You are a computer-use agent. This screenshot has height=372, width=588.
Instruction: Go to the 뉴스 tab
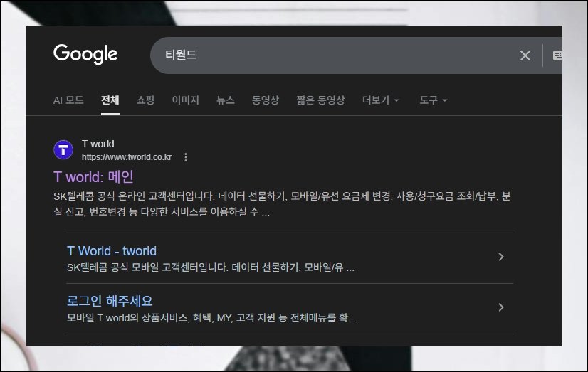click(x=226, y=100)
